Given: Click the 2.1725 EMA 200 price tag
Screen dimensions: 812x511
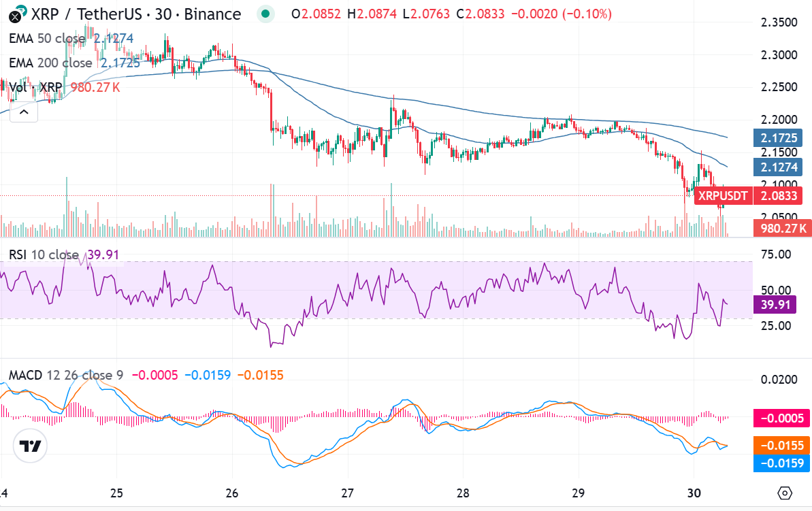Looking at the screenshot, I should coord(779,138).
